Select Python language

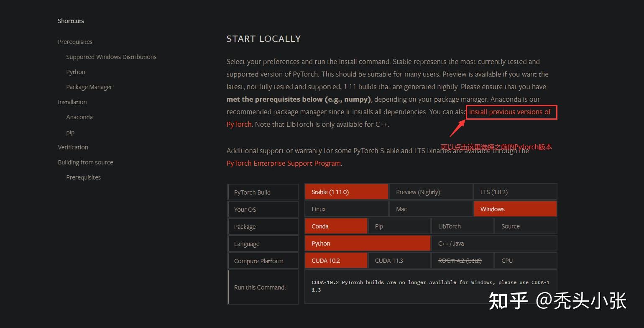point(368,243)
